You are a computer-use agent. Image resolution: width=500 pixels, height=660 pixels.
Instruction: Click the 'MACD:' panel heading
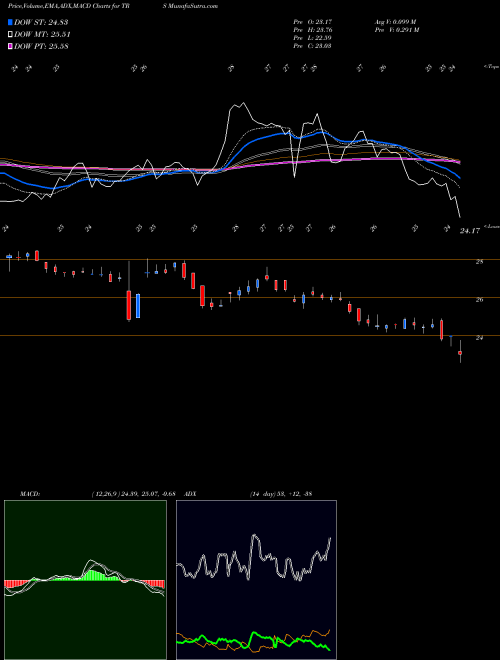point(30,494)
